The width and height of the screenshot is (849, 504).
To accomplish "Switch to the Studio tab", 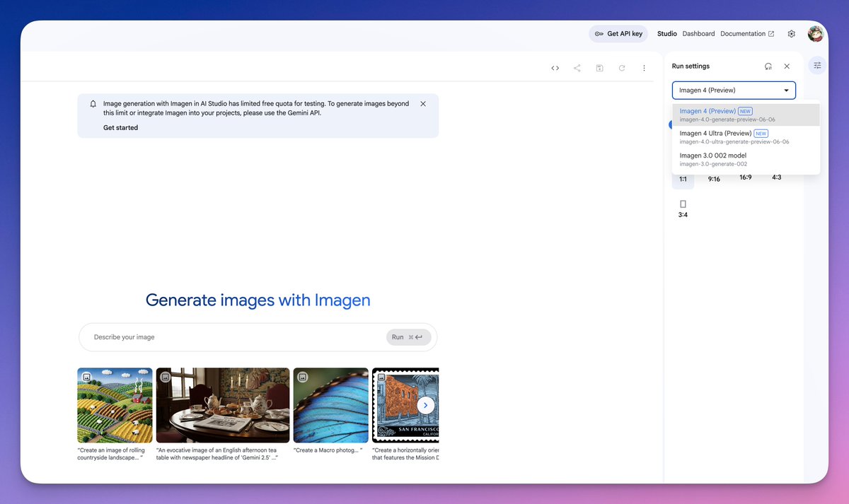I will [666, 34].
